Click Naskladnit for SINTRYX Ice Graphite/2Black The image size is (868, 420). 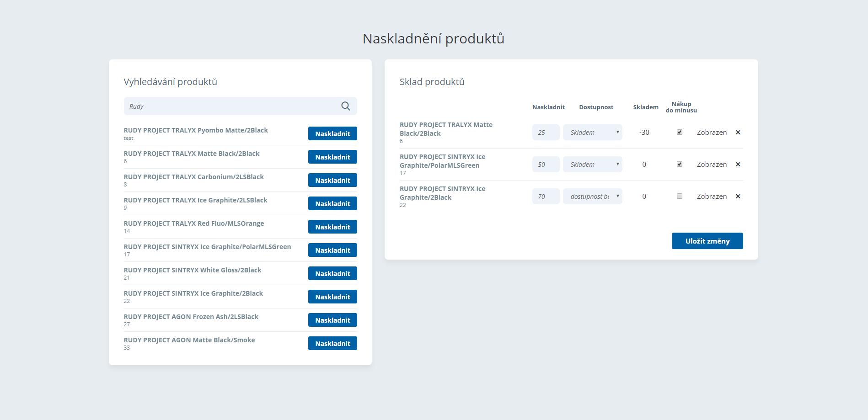tap(332, 297)
